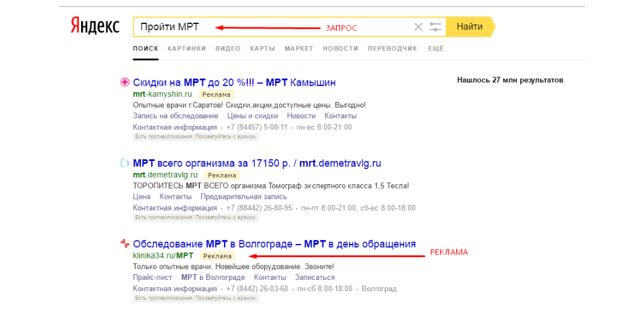Image resolution: width=644 pixels, height=322 pixels.
Task: Open МРТ всего организма за 17150 р. result
Action: click(257, 164)
